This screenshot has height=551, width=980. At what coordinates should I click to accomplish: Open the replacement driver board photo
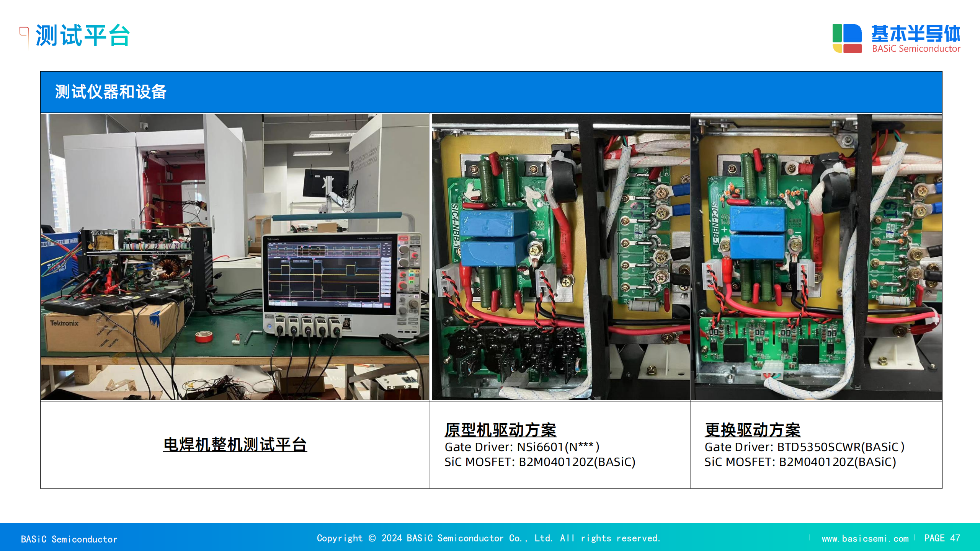point(816,257)
